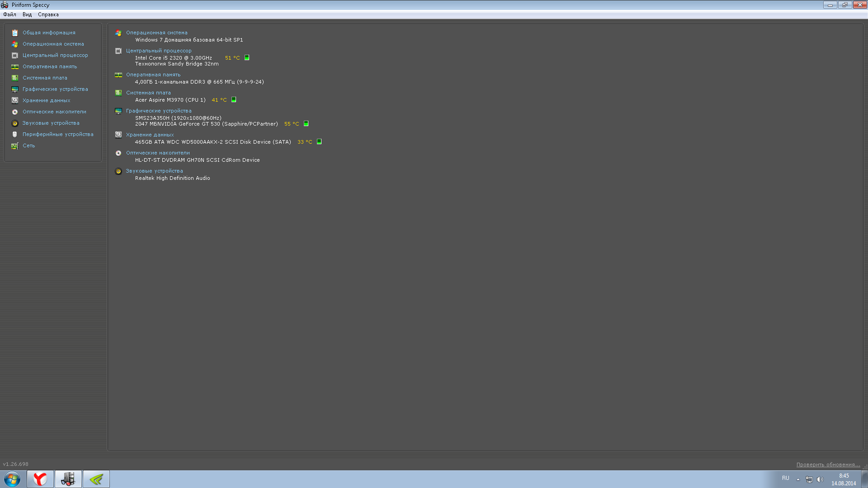Select Хранение данных in sidebar
The height and width of the screenshot is (488, 868).
pyautogui.click(x=47, y=100)
